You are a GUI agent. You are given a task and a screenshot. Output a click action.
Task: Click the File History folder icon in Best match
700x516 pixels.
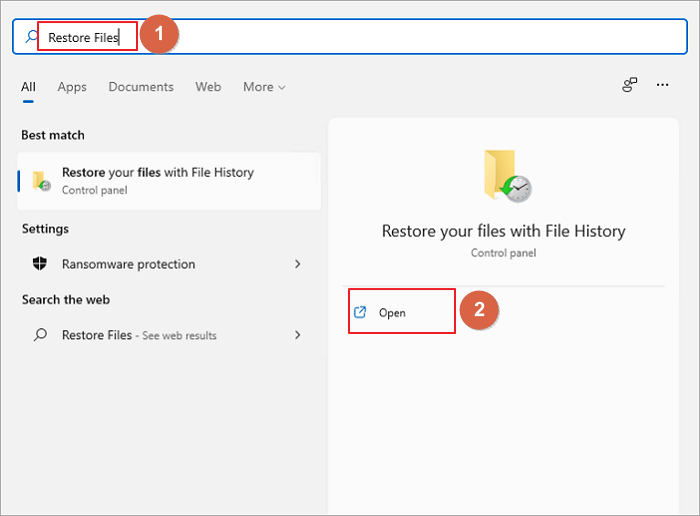click(x=42, y=181)
